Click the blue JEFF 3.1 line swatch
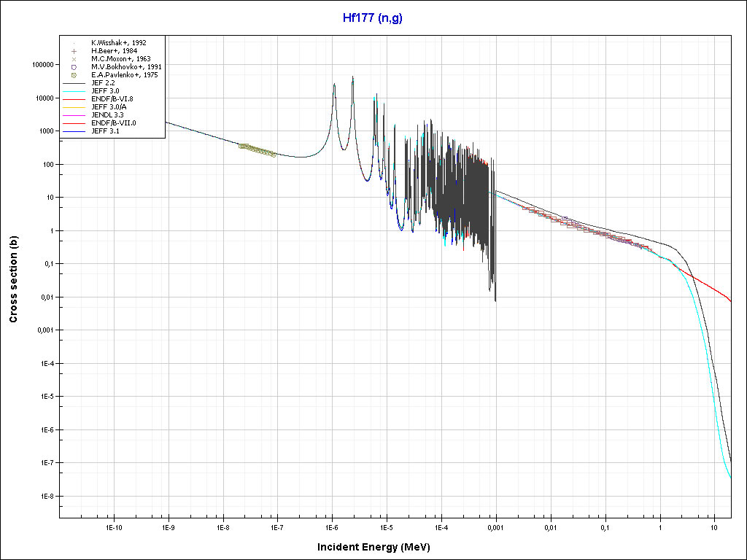 click(x=74, y=131)
